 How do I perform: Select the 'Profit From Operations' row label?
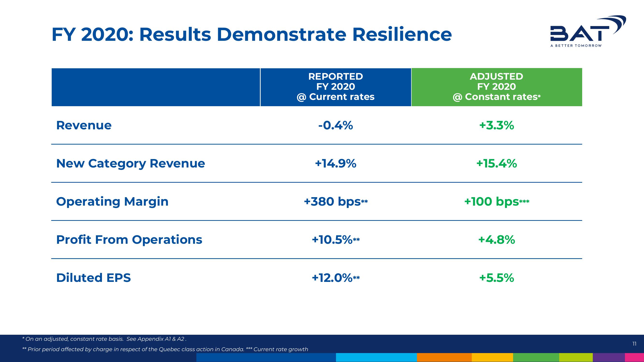(x=129, y=240)
